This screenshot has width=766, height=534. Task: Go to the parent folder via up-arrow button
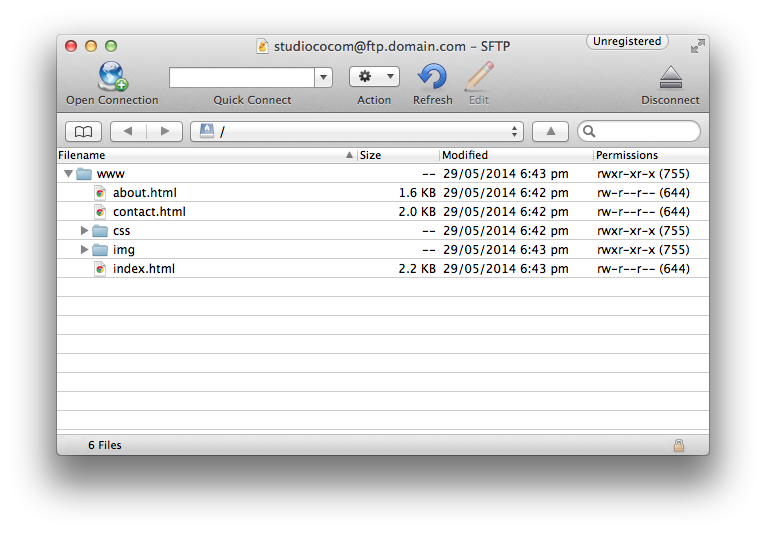pos(551,131)
